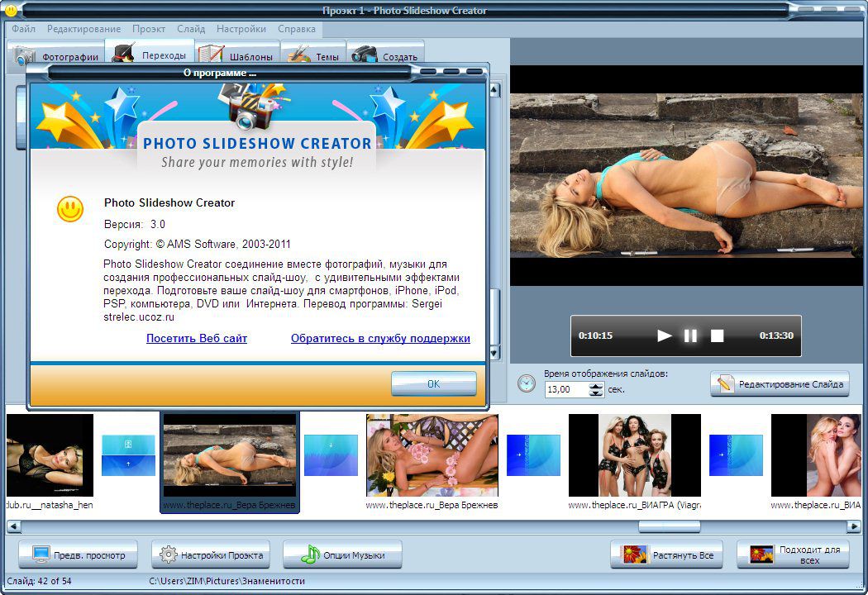868x595 pixels.
Task: Open the Темы tab with the brushes icon
Action: click(314, 56)
